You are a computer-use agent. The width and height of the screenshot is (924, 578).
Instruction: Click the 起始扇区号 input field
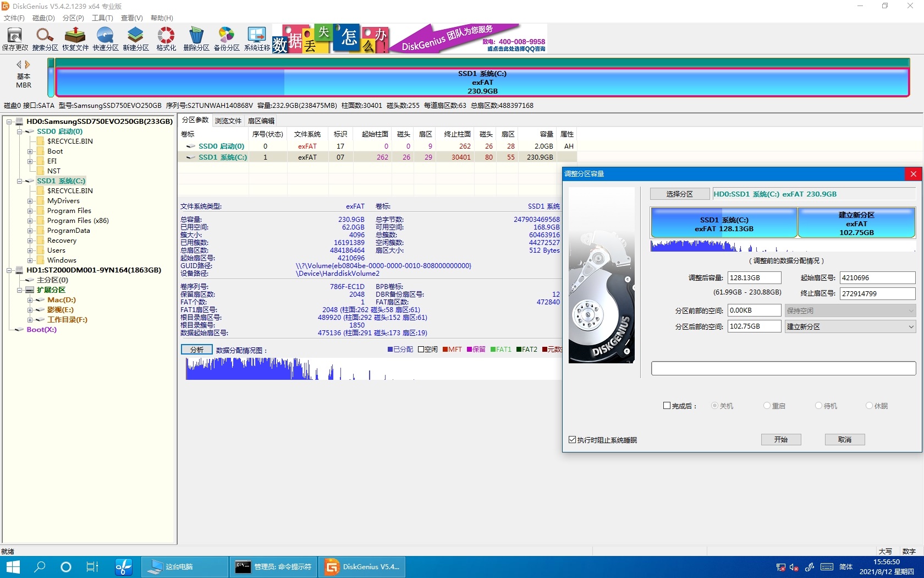click(877, 278)
